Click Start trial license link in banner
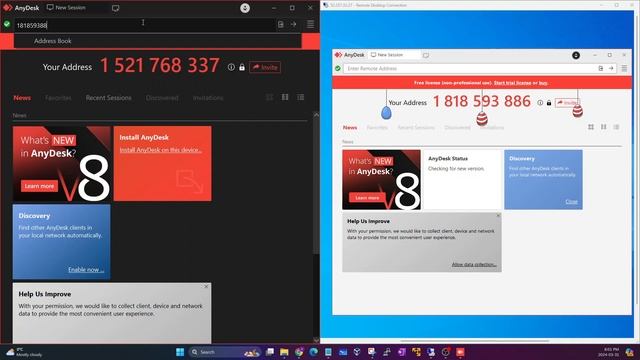 tap(512, 83)
